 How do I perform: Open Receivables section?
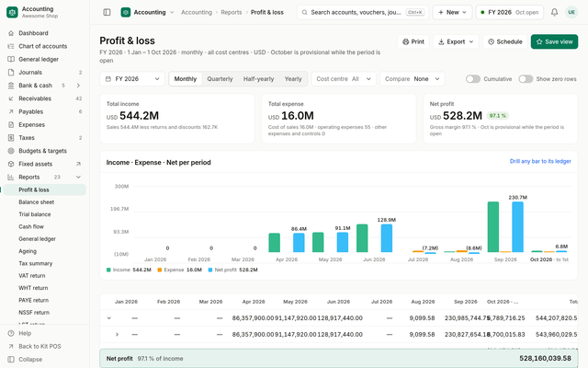pyautogui.click(x=45, y=98)
